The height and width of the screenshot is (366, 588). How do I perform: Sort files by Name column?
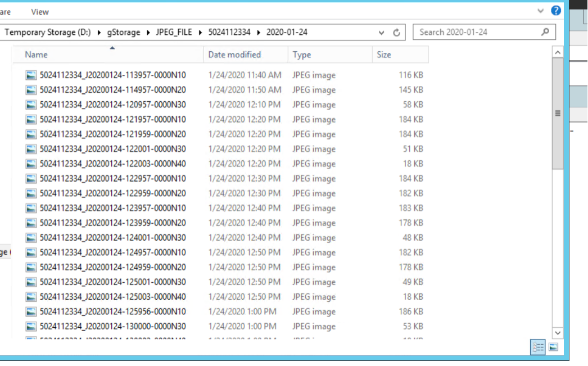pyautogui.click(x=108, y=55)
